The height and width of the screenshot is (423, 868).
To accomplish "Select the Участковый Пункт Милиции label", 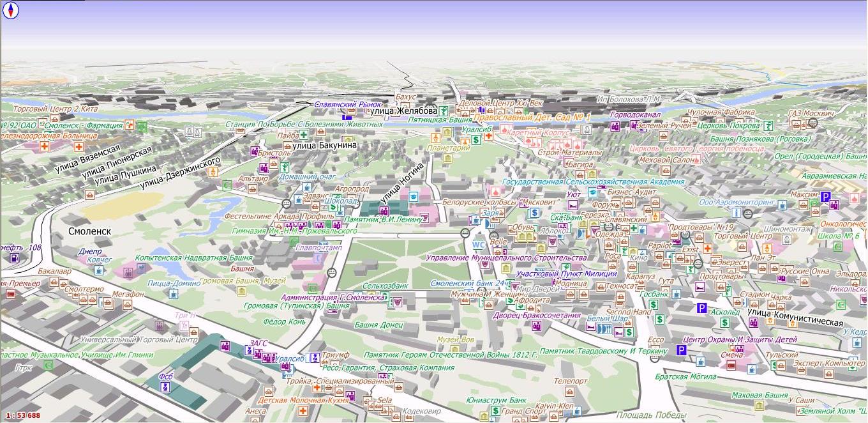I will 567,273.
